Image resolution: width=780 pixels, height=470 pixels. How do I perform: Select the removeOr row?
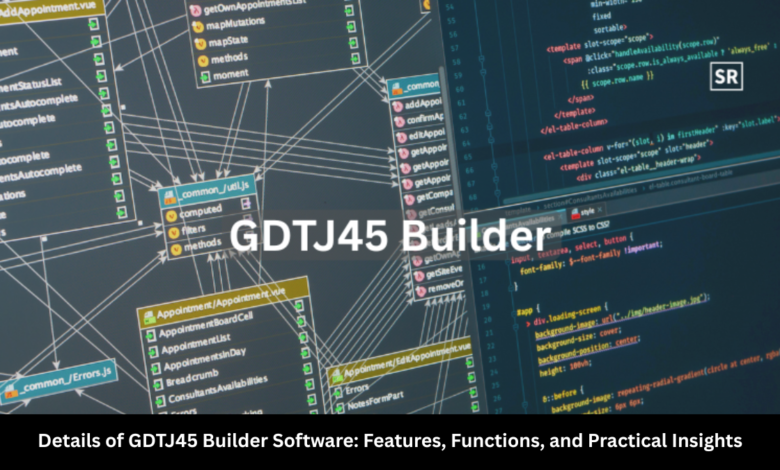pos(441,288)
